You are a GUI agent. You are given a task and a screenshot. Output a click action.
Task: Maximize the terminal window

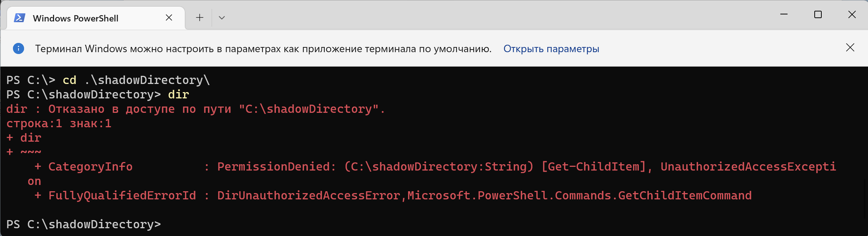(x=818, y=14)
